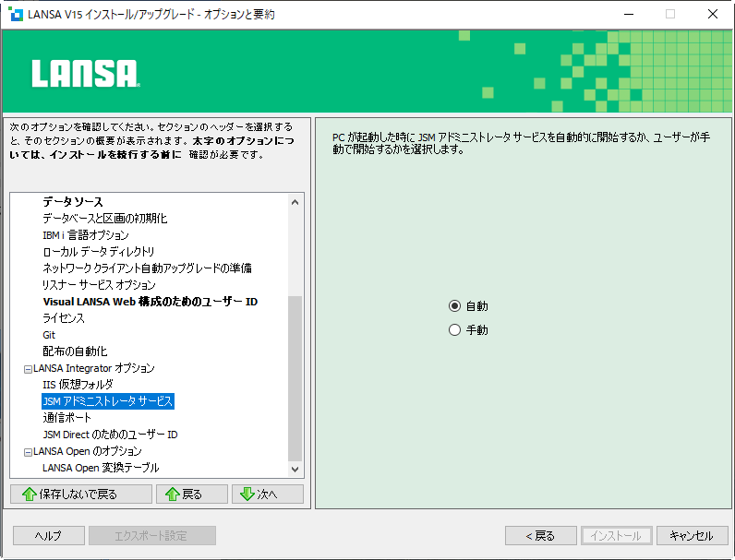Click the tree scrollbar up arrow
735x560 pixels.
point(295,202)
